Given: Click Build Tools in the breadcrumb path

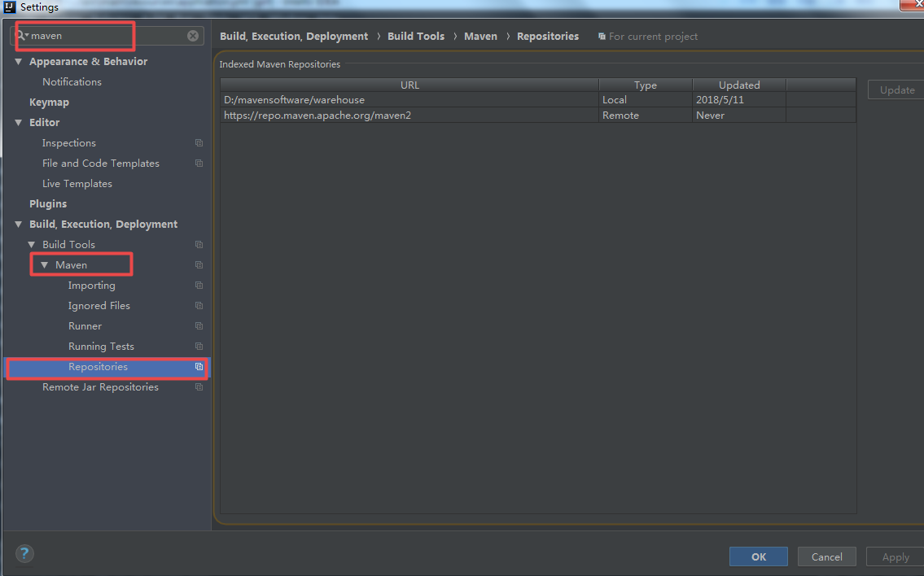Looking at the screenshot, I should click(x=416, y=37).
